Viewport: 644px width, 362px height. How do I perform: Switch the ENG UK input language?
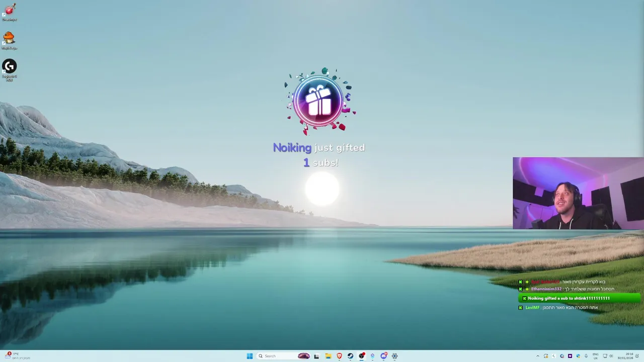[596, 356]
